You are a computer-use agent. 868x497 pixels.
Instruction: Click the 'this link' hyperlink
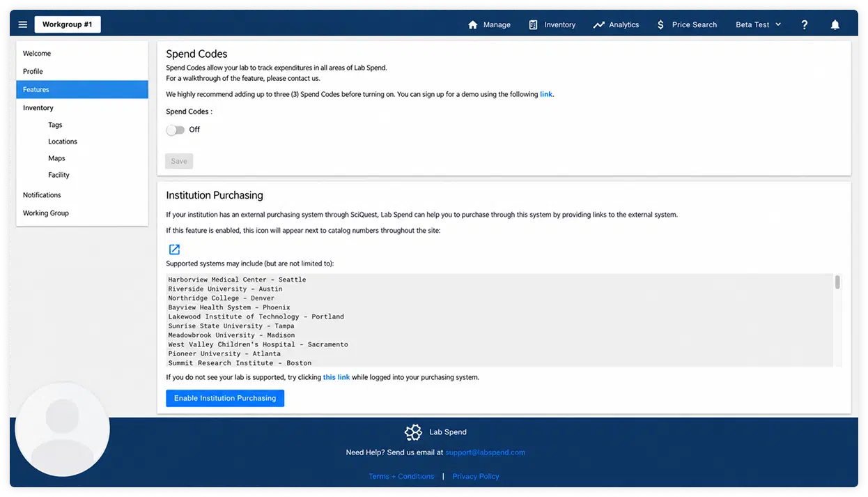click(336, 377)
